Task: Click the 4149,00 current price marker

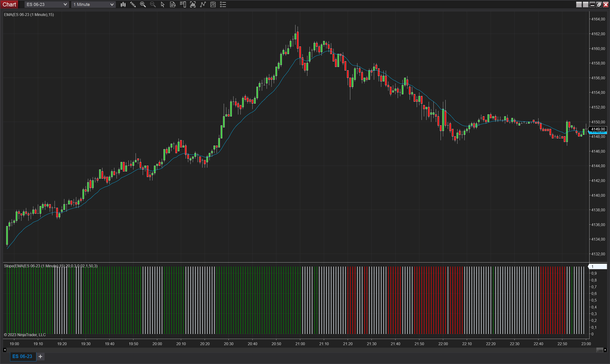Action: click(x=598, y=129)
